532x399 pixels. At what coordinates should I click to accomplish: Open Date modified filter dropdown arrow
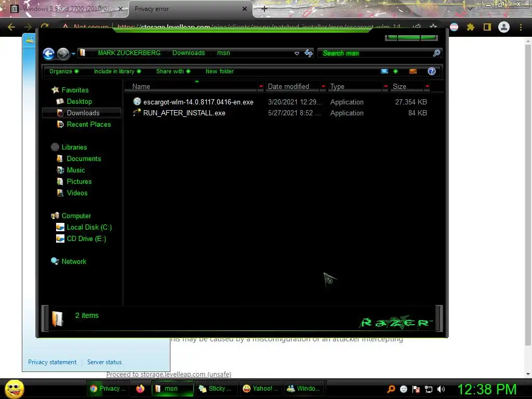point(323,87)
